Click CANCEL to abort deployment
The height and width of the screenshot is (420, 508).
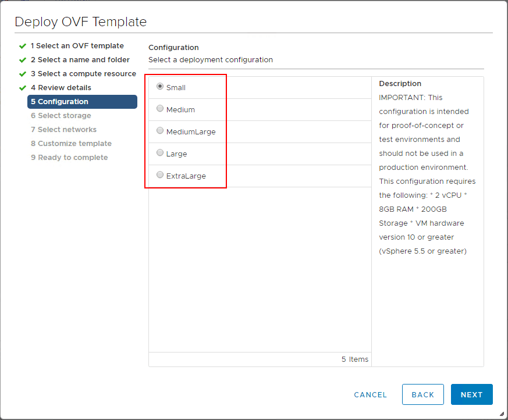pyautogui.click(x=370, y=394)
